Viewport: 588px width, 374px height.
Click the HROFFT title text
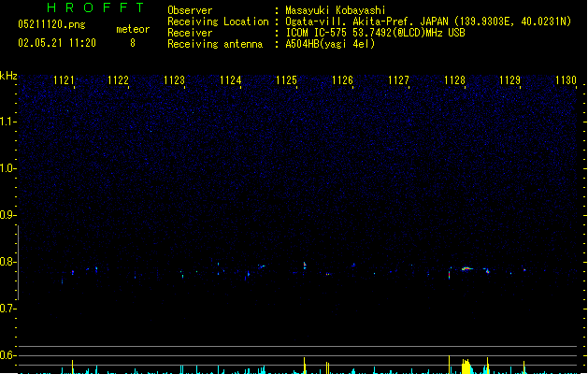pos(96,7)
